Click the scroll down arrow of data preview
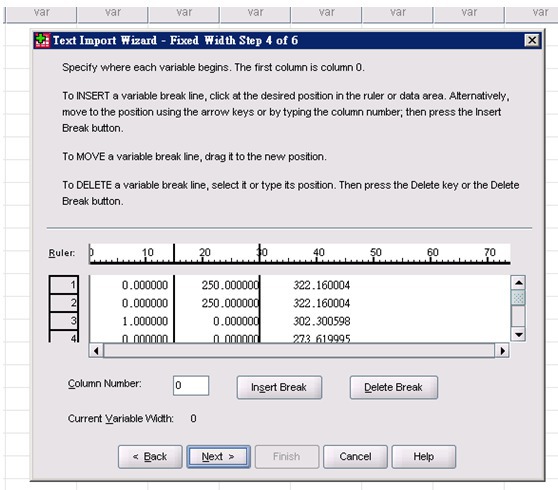 (518, 334)
